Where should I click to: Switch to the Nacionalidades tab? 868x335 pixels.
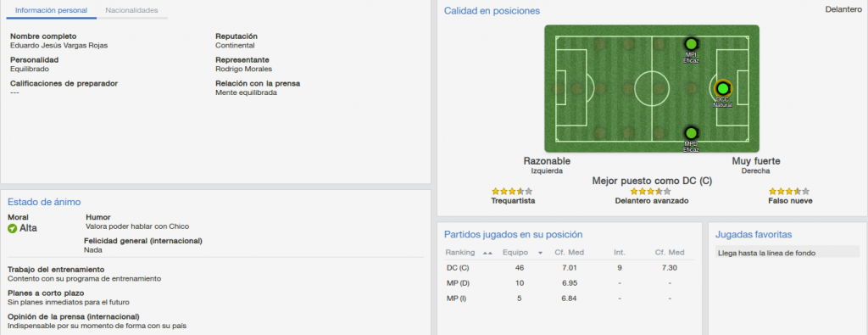point(131,10)
